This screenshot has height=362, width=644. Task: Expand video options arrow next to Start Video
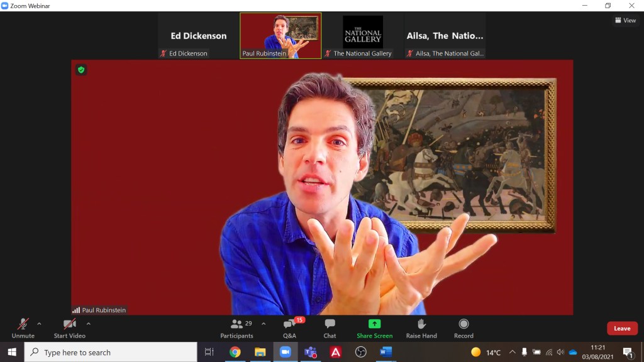coord(88,324)
